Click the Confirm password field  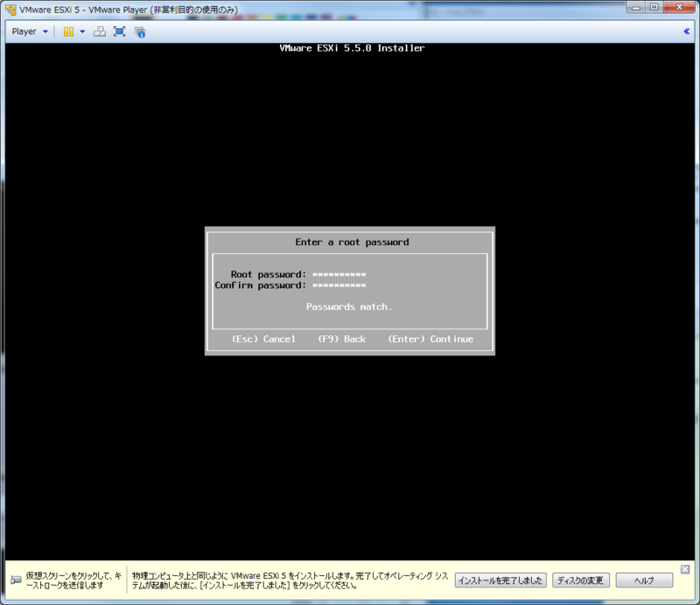pyautogui.click(x=339, y=285)
